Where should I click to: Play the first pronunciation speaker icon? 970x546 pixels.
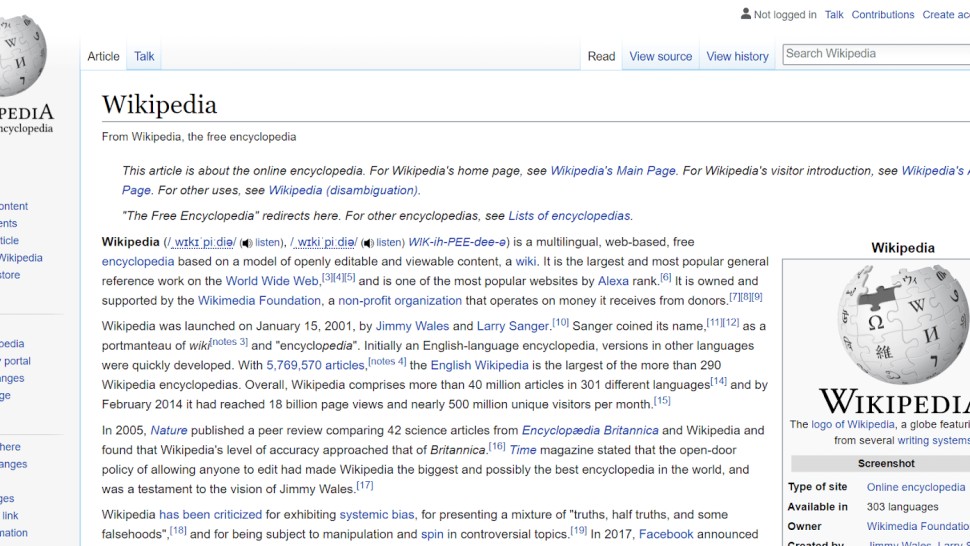click(x=247, y=243)
